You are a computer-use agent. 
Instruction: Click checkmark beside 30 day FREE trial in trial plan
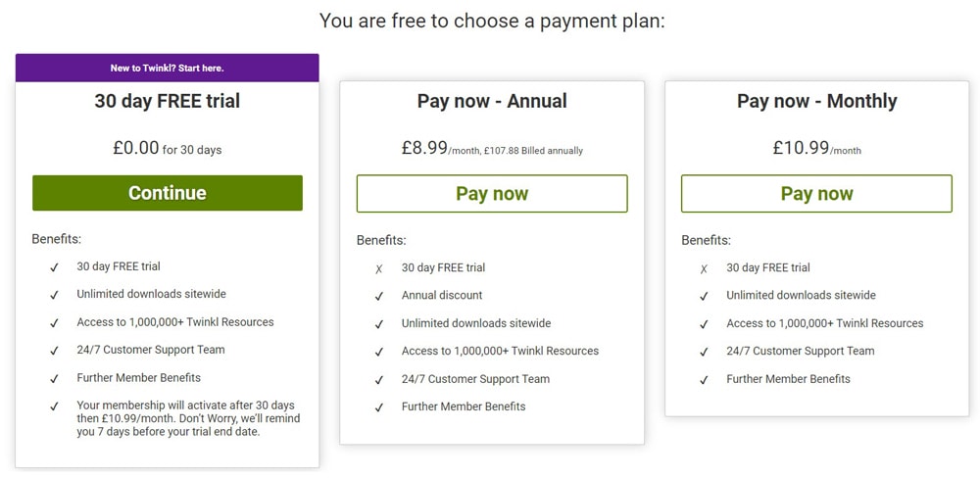click(54, 267)
